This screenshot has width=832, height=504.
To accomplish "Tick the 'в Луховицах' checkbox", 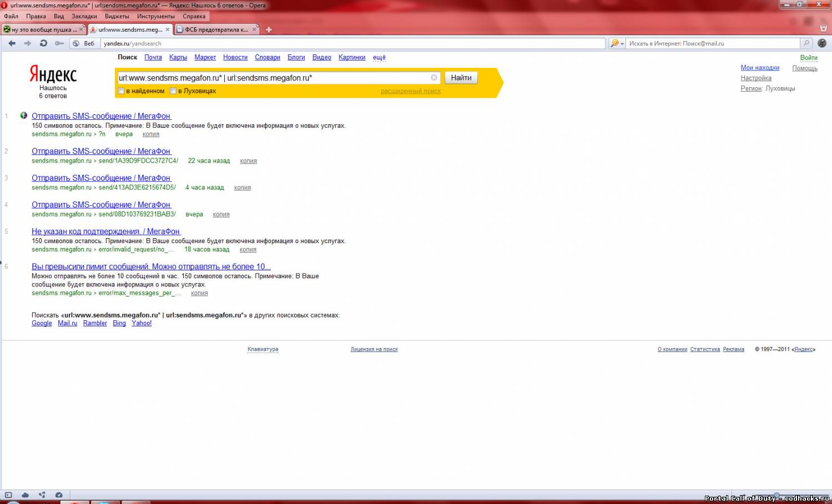I will coord(173,91).
